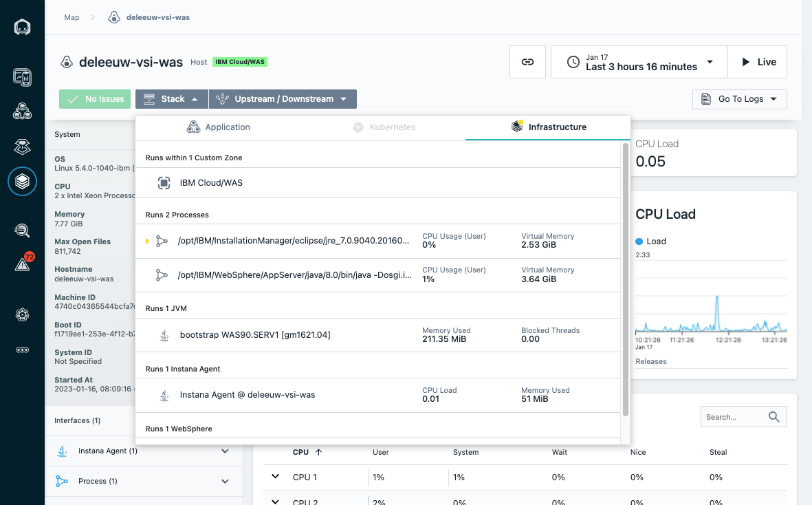Click Memory Used 211.35 MiB value
Screen dimensions: 812x505
tap(444, 339)
